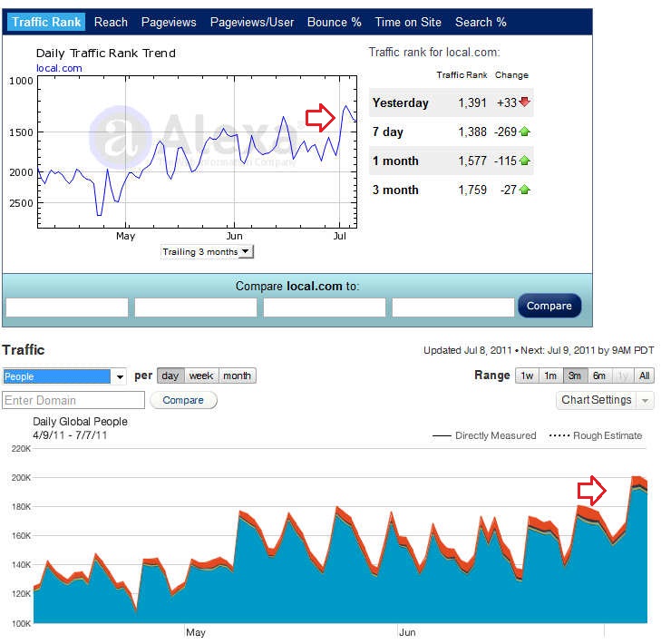Open the Trailing 3 months dropdown

point(207,252)
